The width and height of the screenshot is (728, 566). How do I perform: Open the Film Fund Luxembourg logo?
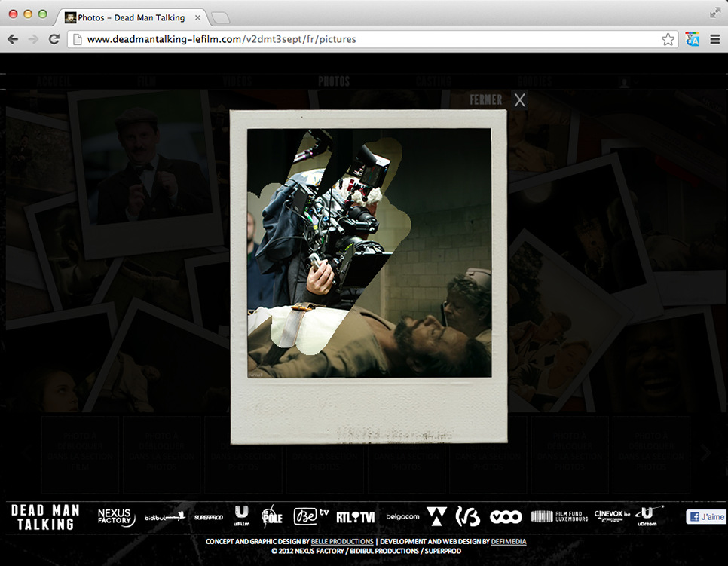559,517
